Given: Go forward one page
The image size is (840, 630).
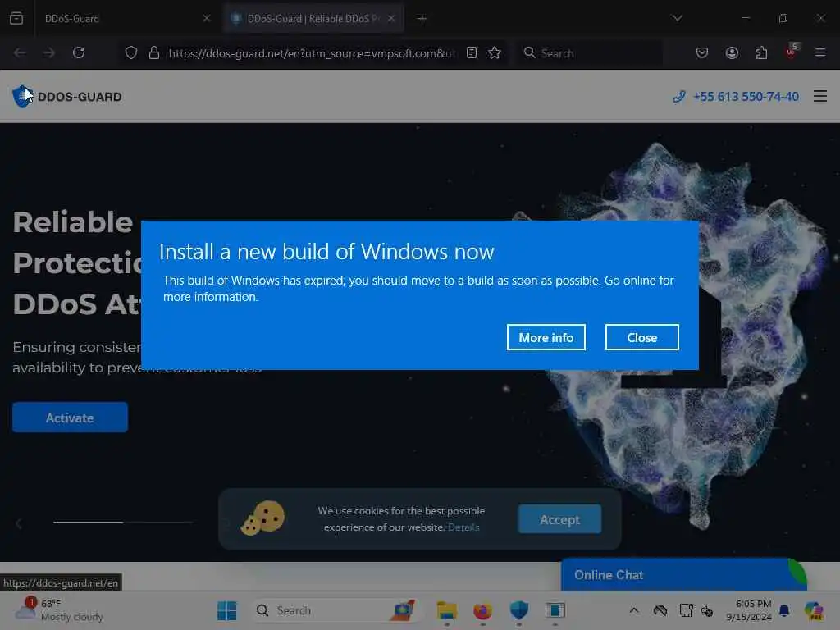Looking at the screenshot, I should [x=48, y=52].
